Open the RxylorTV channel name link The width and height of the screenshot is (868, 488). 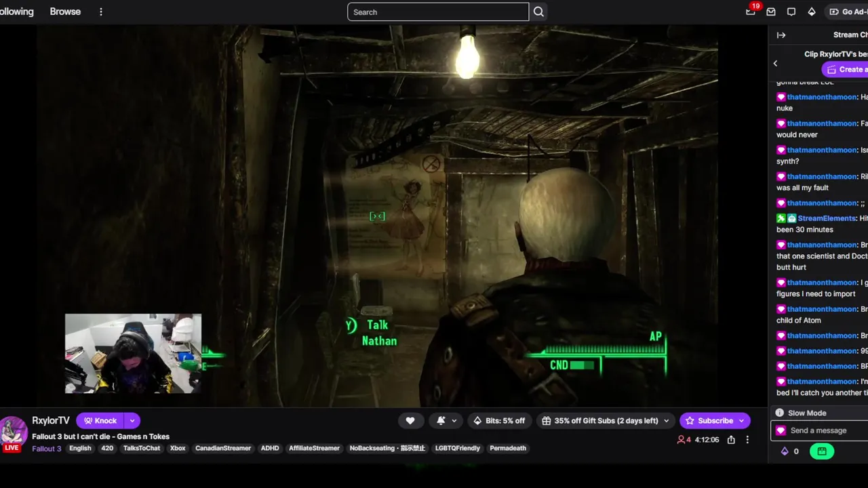(51, 420)
